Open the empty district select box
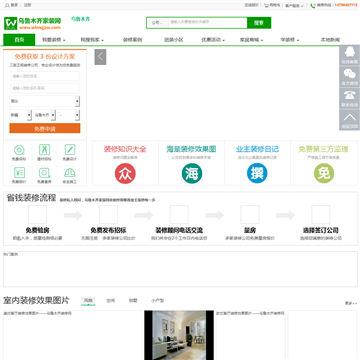The image size is (360, 360). (69, 115)
